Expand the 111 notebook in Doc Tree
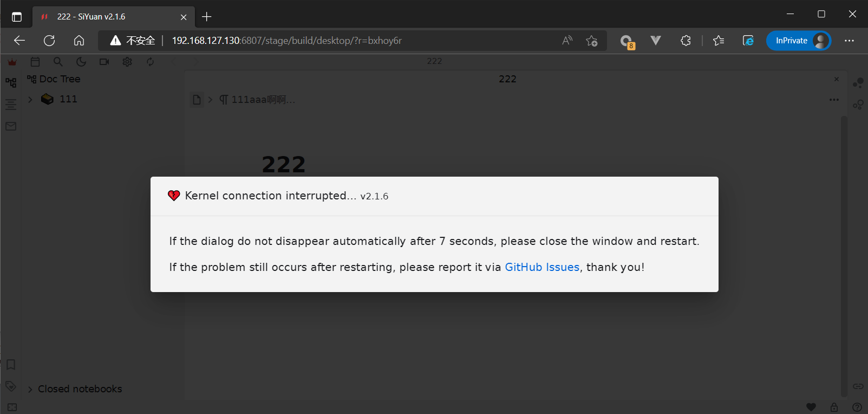 tap(30, 99)
